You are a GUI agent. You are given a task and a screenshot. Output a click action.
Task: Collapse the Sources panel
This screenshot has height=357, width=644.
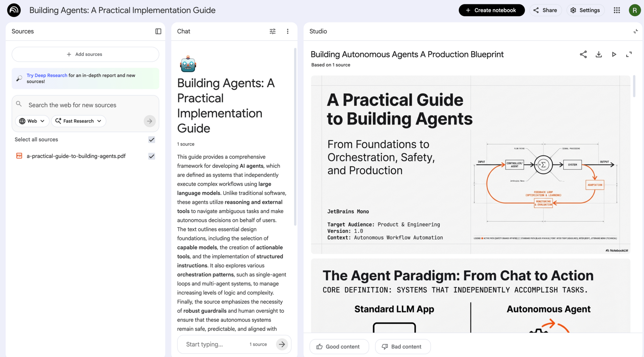pyautogui.click(x=158, y=31)
